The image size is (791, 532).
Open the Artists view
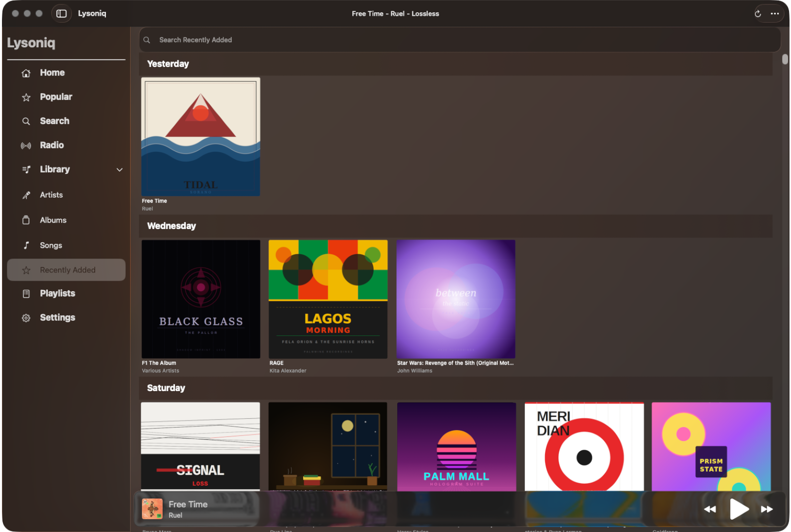(x=51, y=195)
